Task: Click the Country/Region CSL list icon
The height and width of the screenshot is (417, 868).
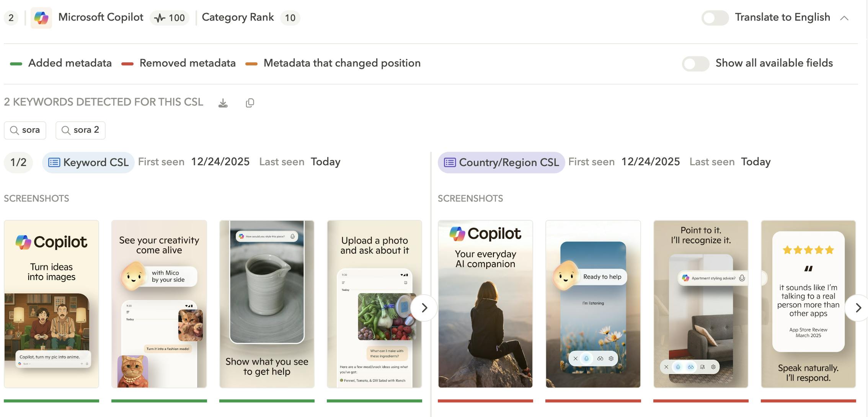Action: tap(450, 162)
